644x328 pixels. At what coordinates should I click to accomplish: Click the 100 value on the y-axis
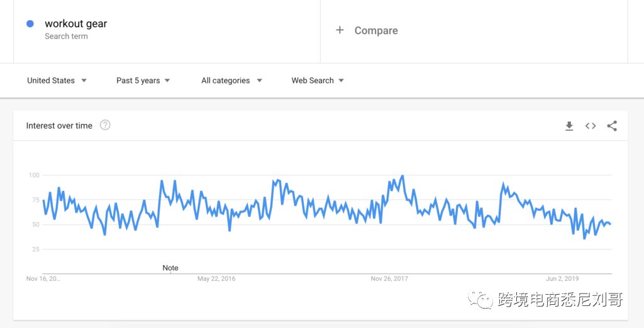coord(33,175)
